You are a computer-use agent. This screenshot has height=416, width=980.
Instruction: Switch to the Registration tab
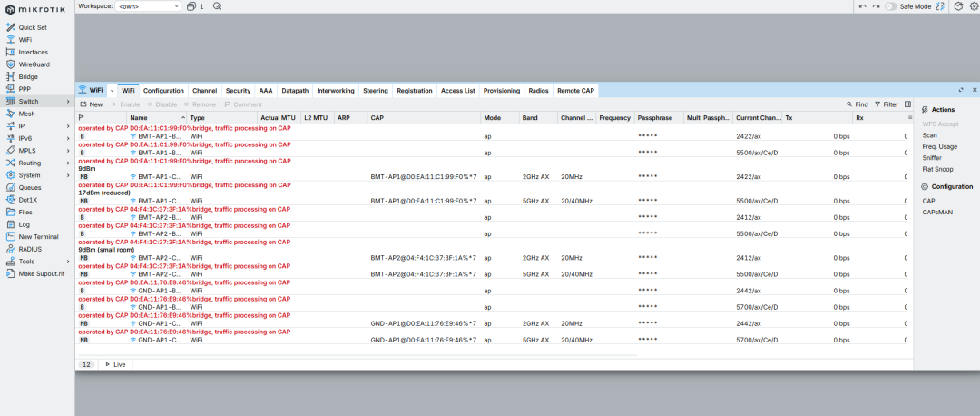coord(415,91)
